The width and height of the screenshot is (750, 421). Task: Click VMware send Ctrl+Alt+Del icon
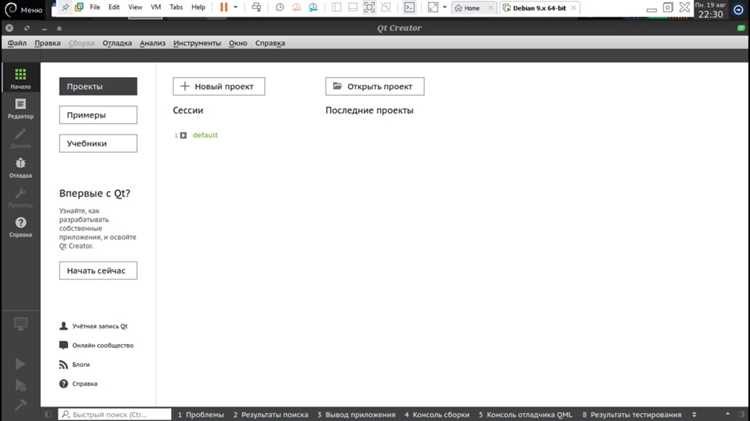(256, 7)
